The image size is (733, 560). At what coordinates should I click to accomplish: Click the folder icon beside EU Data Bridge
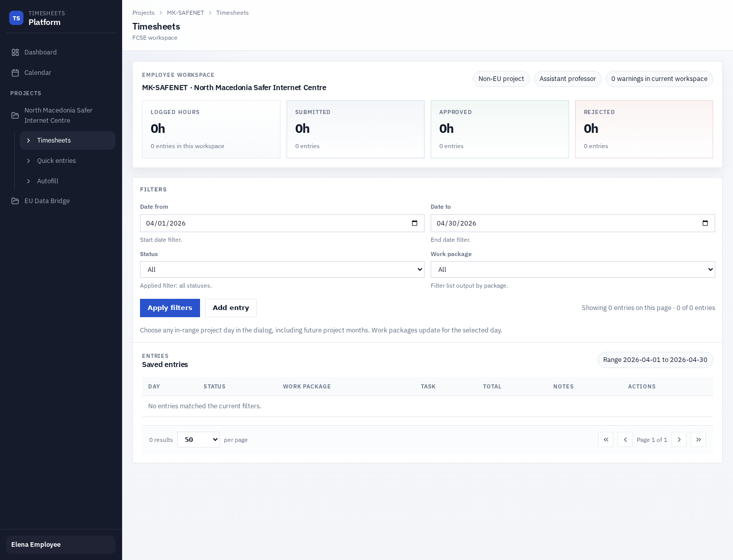14,201
